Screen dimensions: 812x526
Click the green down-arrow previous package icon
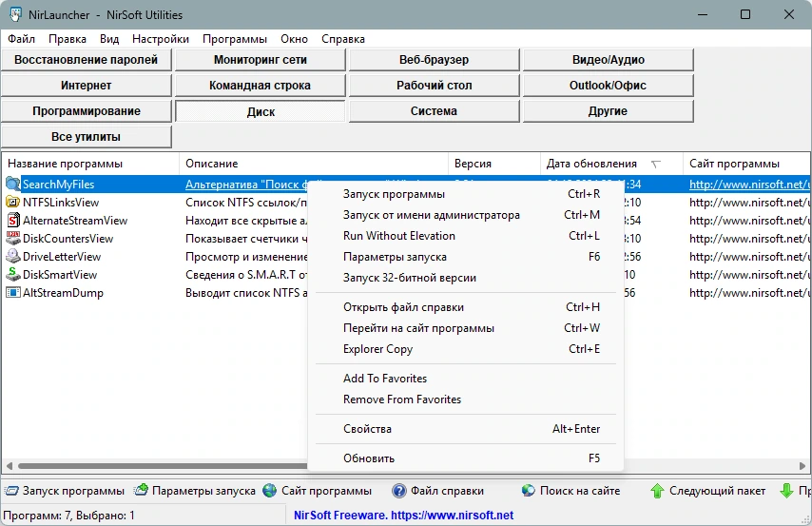pos(786,490)
